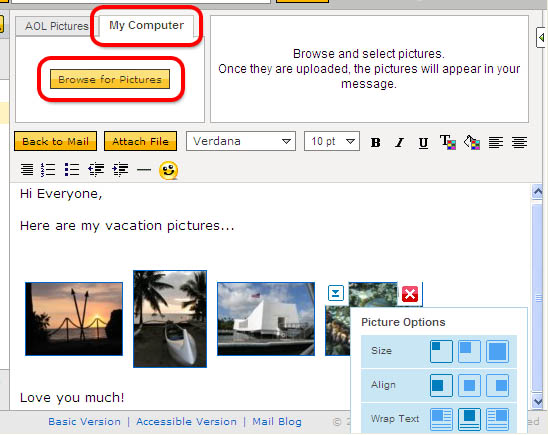Screen dimensions: 548x435
Task: Open the text color picker icon
Action: coord(448,142)
